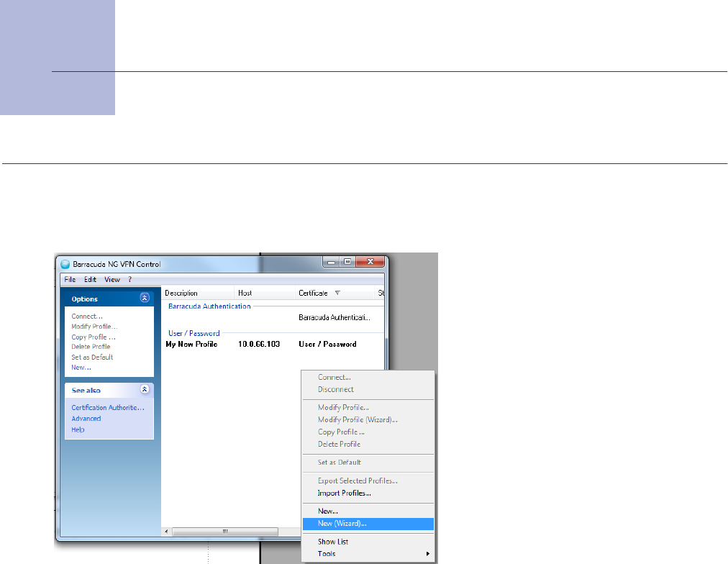This screenshot has width=728, height=564.
Task: Click the User / Password group header
Action: 194,333
